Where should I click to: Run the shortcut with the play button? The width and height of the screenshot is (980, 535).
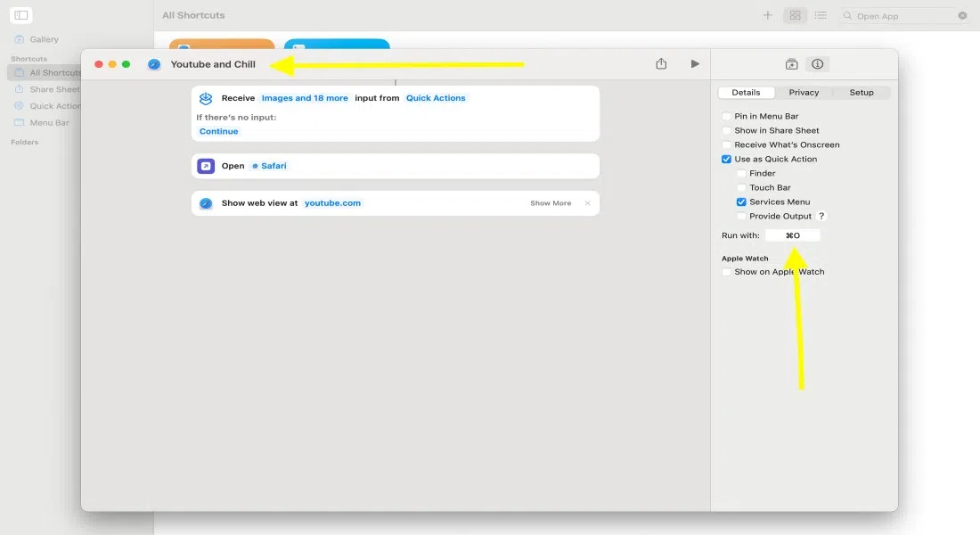point(695,64)
